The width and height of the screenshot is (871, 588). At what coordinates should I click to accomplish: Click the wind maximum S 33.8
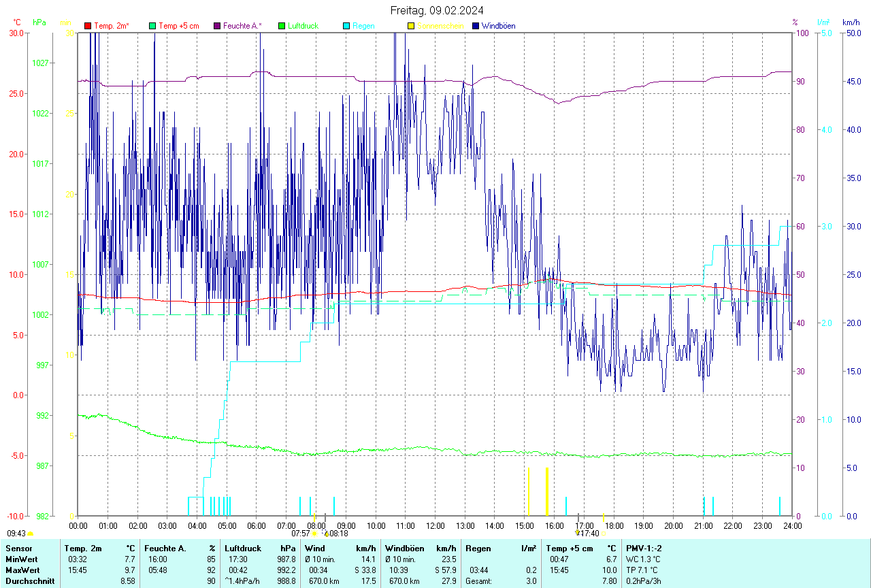coord(365,570)
